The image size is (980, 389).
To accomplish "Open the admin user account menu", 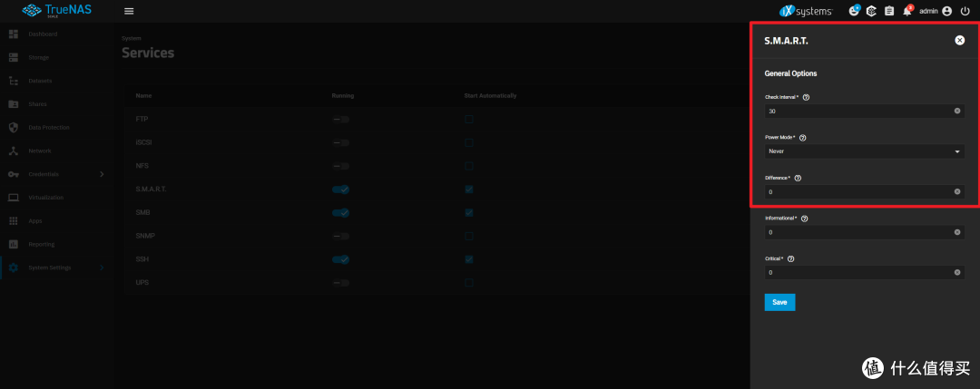I will [935, 11].
